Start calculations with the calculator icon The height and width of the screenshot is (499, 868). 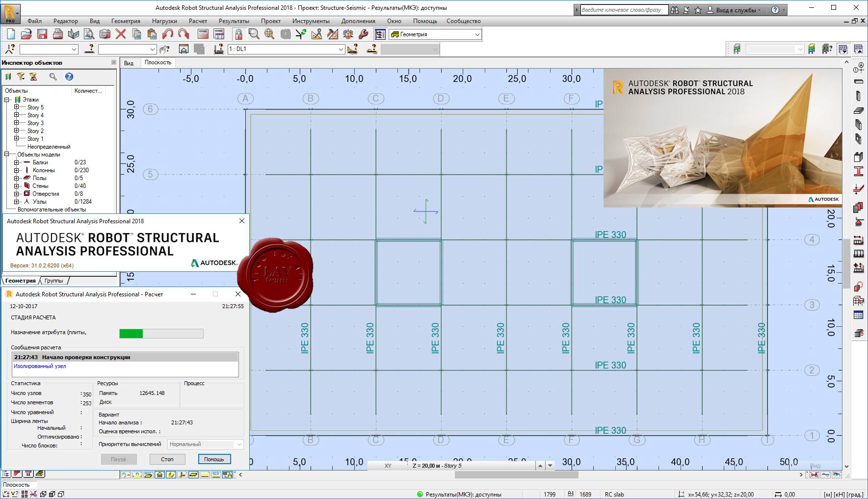(x=203, y=34)
